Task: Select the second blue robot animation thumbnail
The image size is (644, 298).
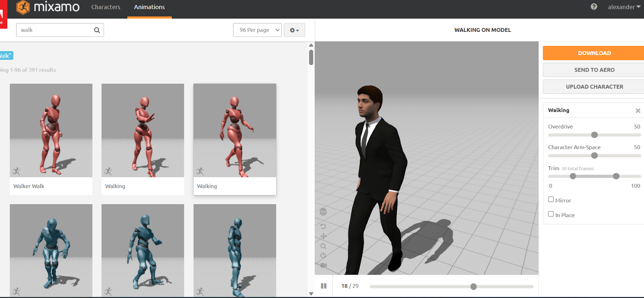Action: (143, 250)
